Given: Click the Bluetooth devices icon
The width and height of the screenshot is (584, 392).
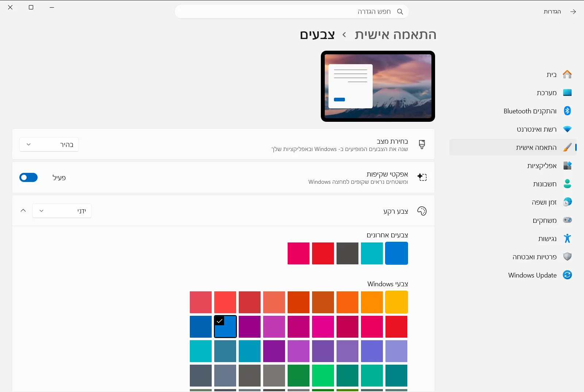Looking at the screenshot, I should click(567, 111).
